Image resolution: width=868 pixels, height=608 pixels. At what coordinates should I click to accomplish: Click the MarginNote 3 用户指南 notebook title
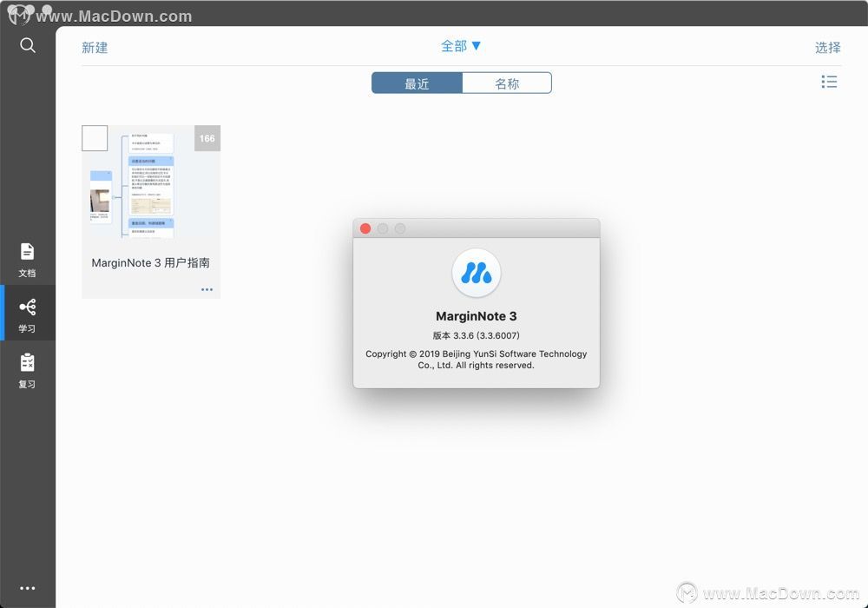tap(150, 263)
